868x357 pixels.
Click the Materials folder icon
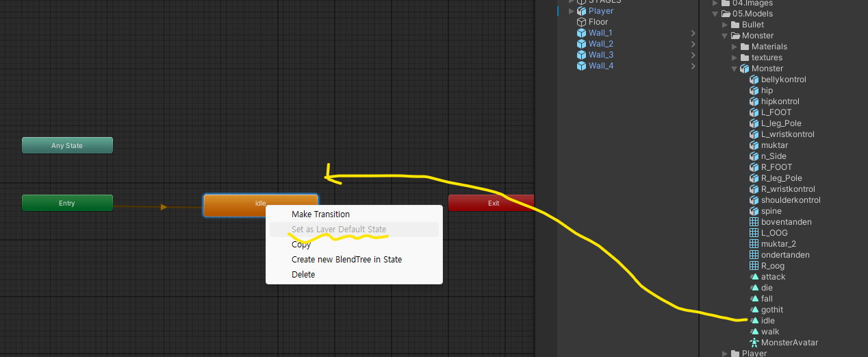tap(745, 47)
